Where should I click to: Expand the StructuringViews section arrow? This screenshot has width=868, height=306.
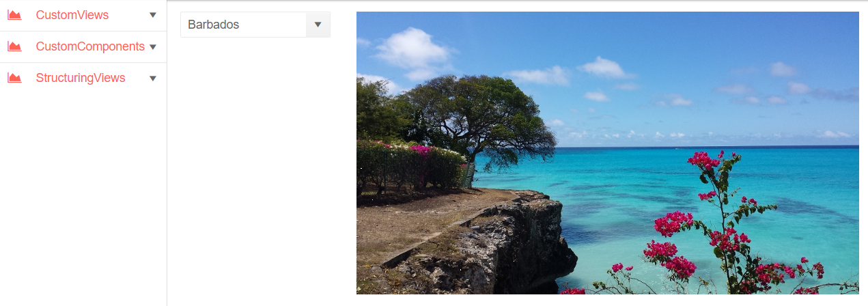tap(153, 78)
